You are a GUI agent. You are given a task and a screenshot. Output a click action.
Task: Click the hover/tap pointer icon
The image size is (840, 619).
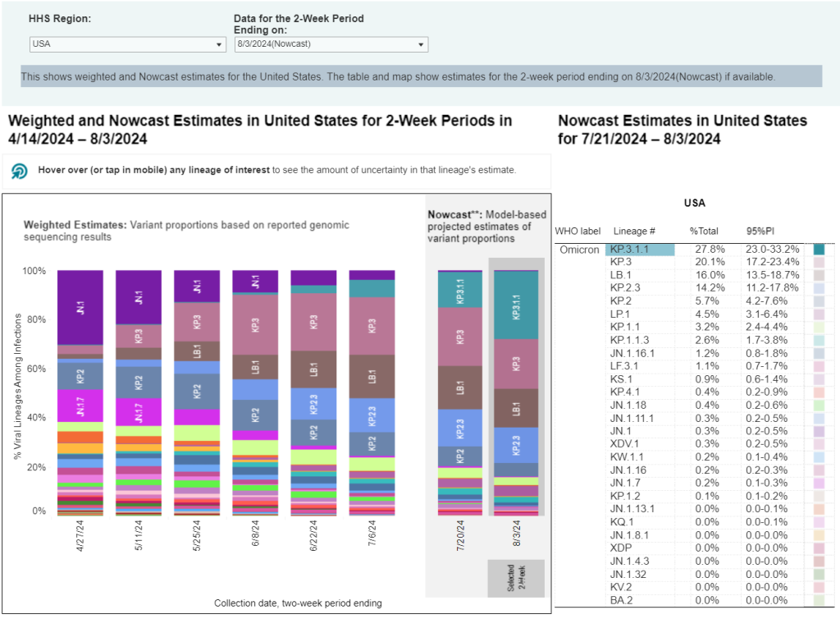click(20, 171)
